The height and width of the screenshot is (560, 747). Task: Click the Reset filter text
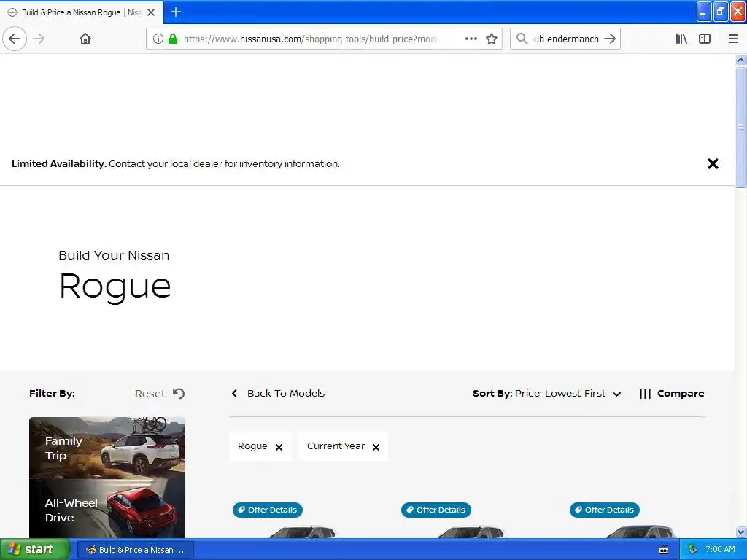[x=150, y=394]
